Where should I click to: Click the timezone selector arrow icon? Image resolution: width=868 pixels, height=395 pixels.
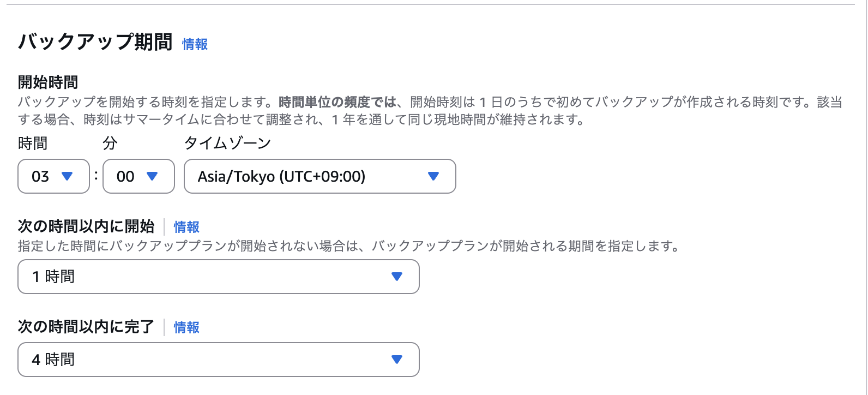pyautogui.click(x=433, y=176)
